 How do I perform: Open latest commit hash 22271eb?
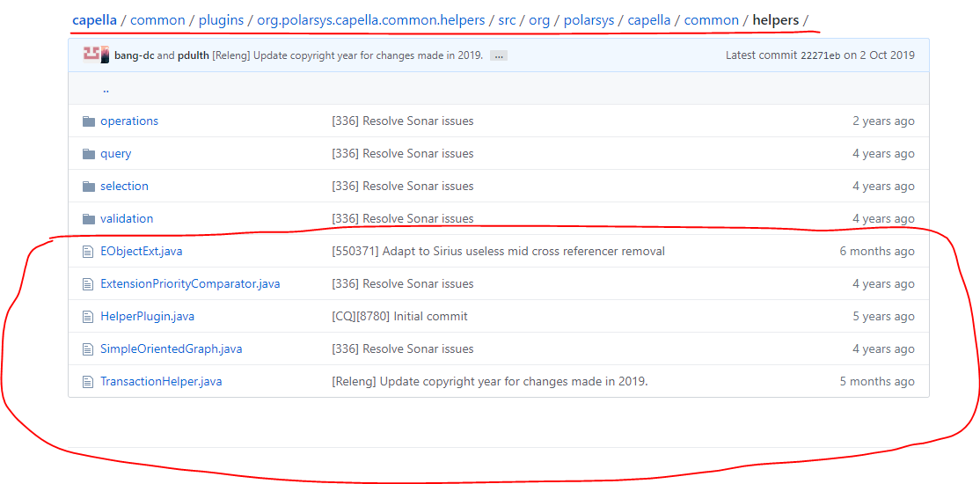(820, 55)
